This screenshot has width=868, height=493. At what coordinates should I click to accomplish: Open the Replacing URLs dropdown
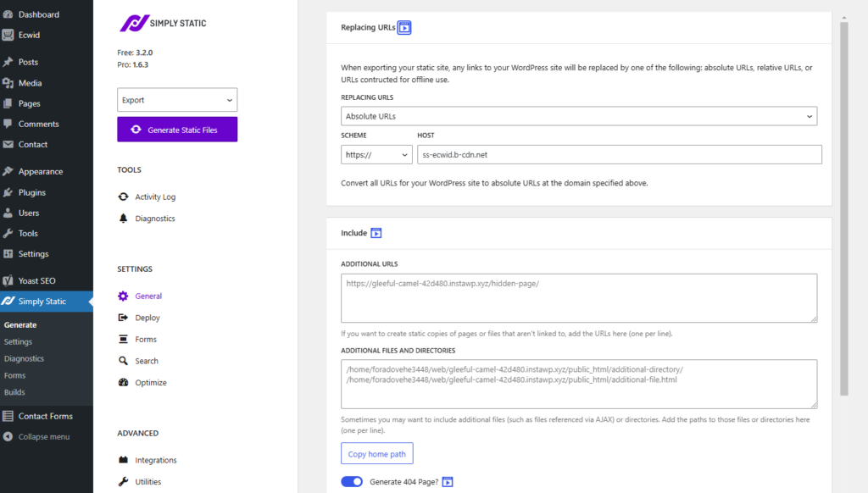(x=578, y=116)
